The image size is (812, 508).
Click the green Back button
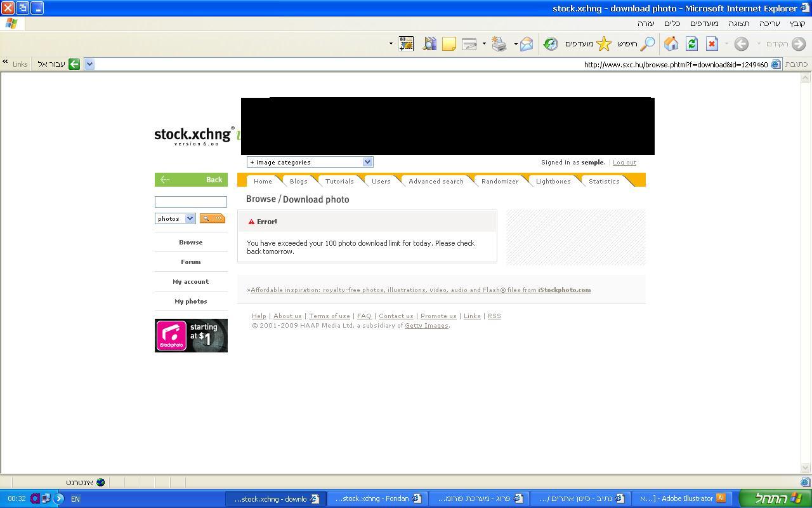(191, 180)
